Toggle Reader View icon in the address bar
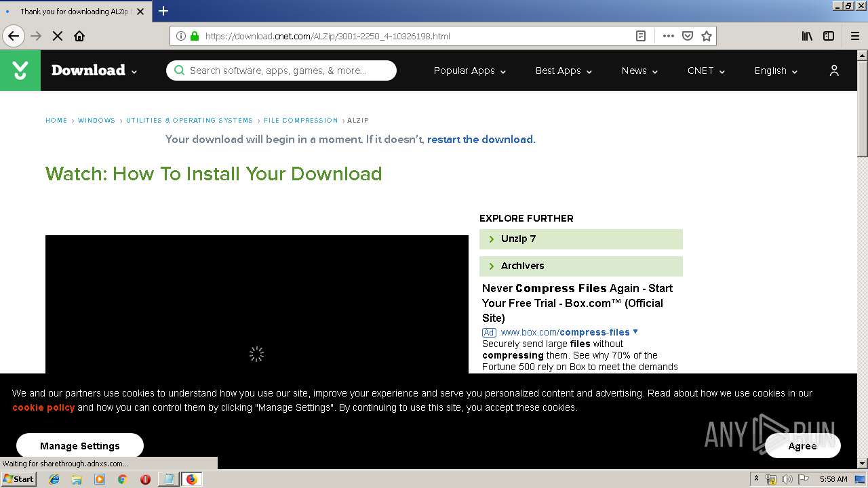The image size is (868, 488). tap(640, 36)
